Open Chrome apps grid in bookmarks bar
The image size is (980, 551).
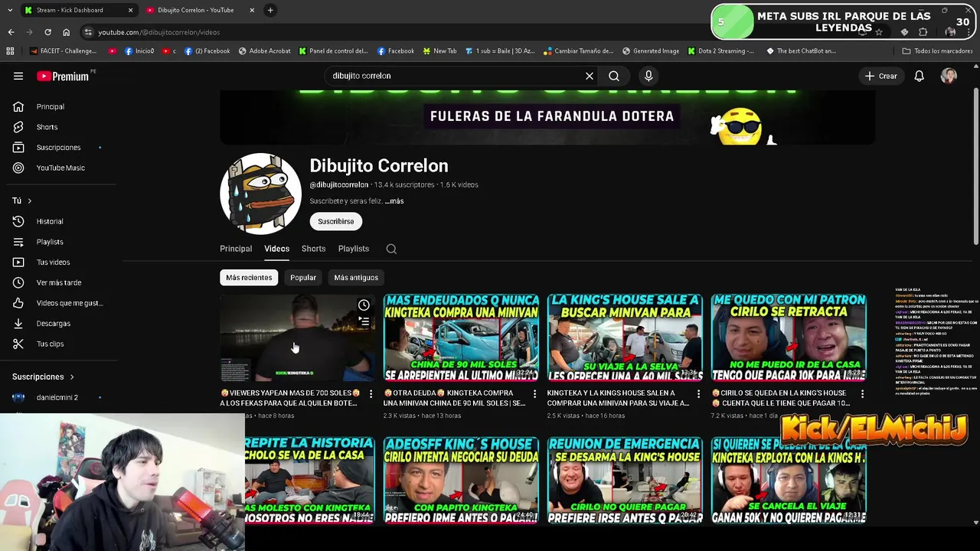[x=10, y=51]
